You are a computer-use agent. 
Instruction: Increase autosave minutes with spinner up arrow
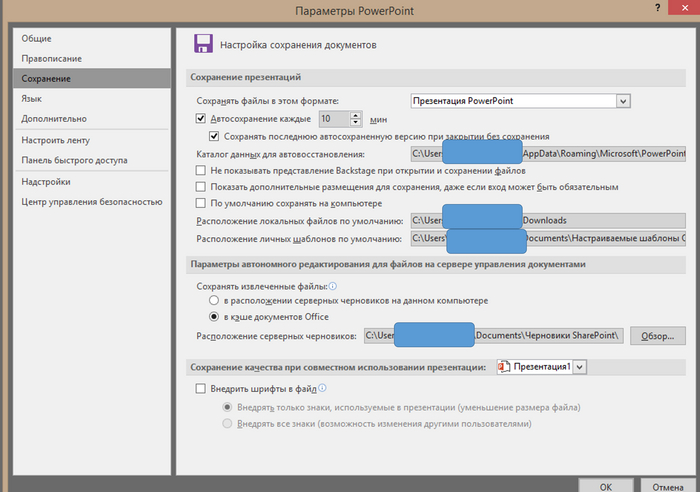(355, 114)
